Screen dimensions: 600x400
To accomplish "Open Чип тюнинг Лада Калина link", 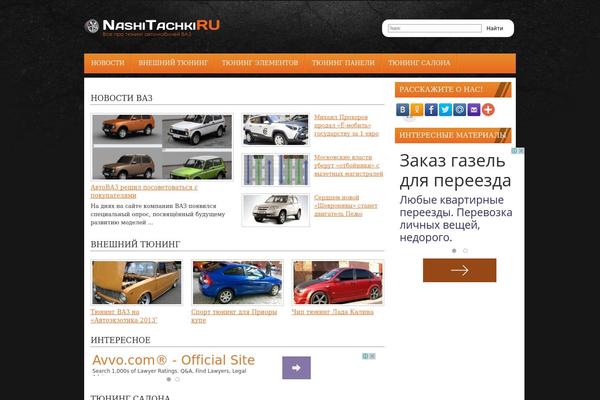I will (333, 312).
